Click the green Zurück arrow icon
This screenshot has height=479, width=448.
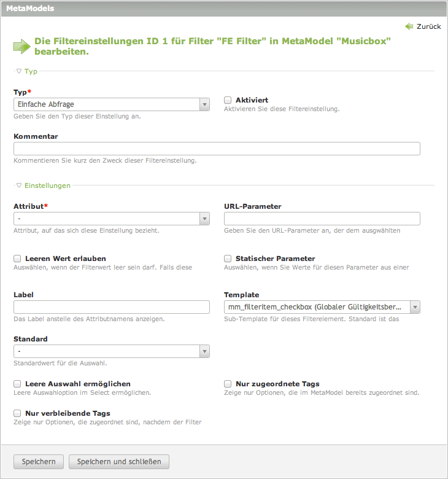tap(409, 26)
